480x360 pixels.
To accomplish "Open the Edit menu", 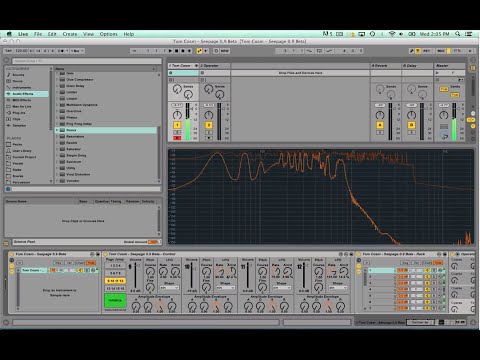I will [52, 34].
